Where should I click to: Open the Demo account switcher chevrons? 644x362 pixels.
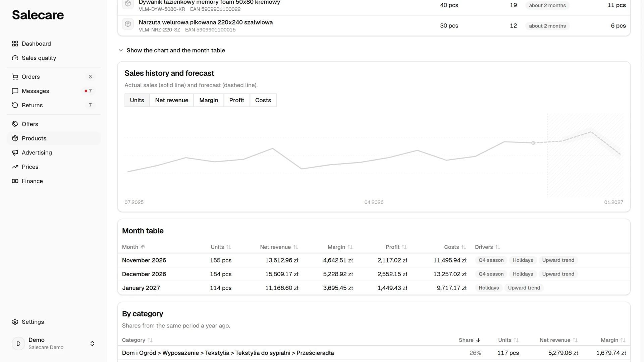point(92,344)
